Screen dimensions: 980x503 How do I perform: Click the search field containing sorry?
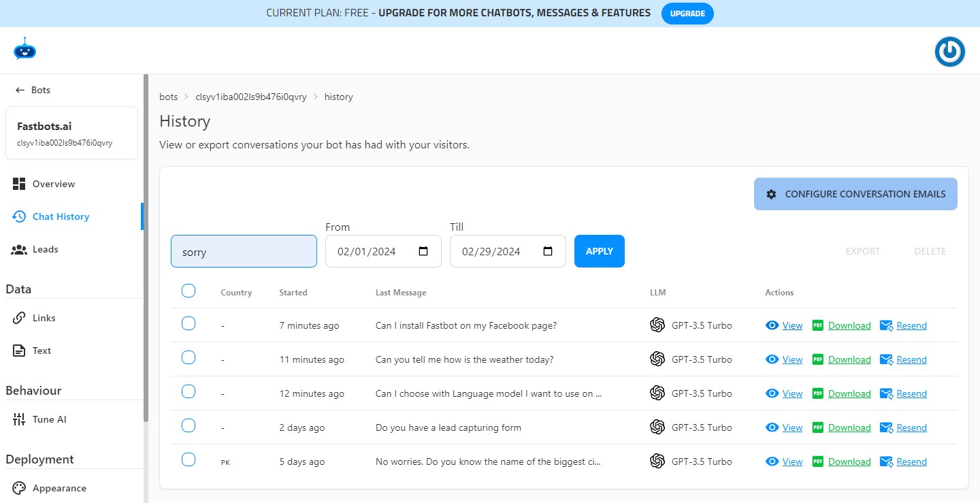[244, 251]
